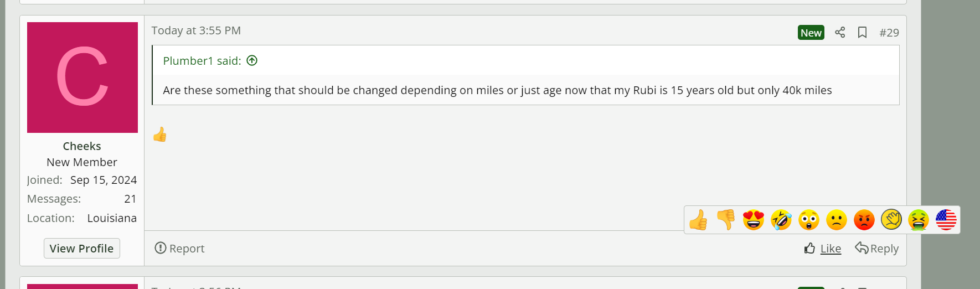
Task: Click the Cheeks username link
Action: 82,146
